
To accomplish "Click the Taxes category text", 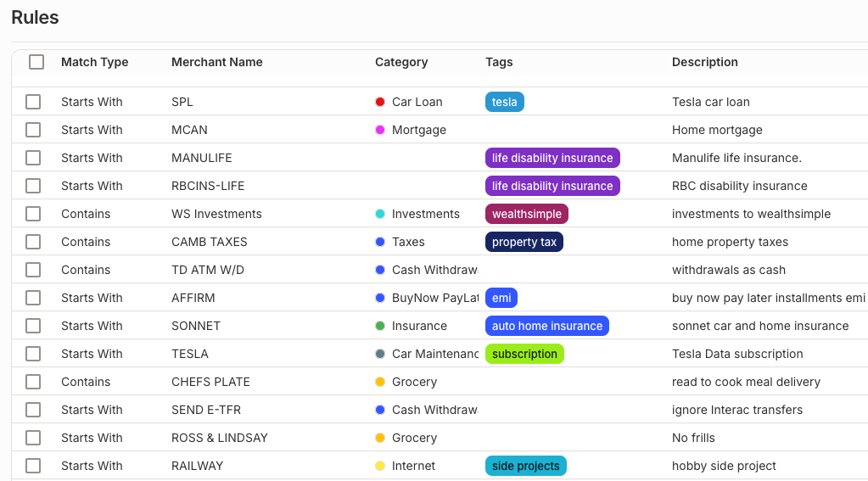I will [x=408, y=242].
